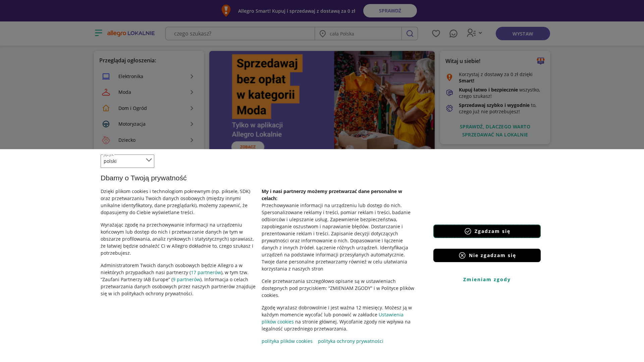Screen dimensions: 644x362
Task: Accept cookies with Zgadzam się
Action: click(487, 231)
